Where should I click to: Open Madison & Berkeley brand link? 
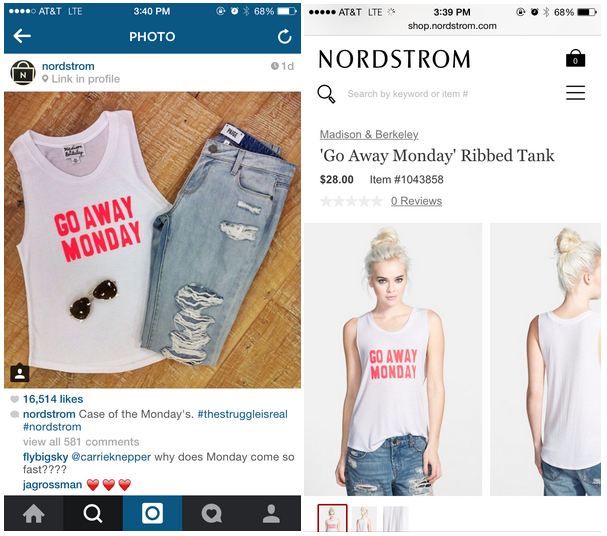[x=369, y=134]
